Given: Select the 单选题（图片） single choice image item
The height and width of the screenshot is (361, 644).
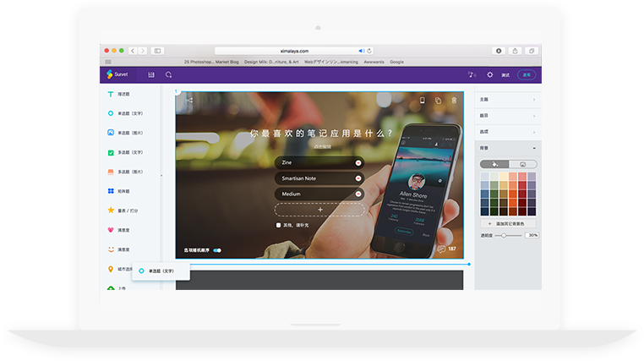Looking at the screenshot, I should click(x=125, y=133).
